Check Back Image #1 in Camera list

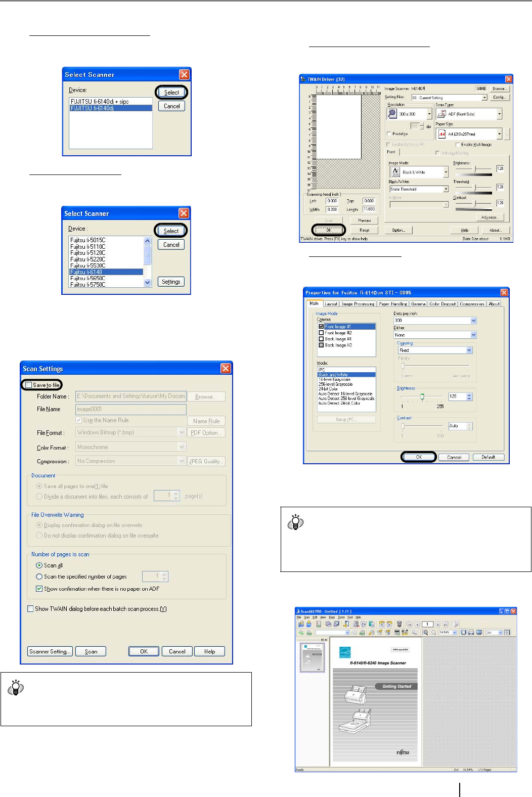pyautogui.click(x=321, y=339)
